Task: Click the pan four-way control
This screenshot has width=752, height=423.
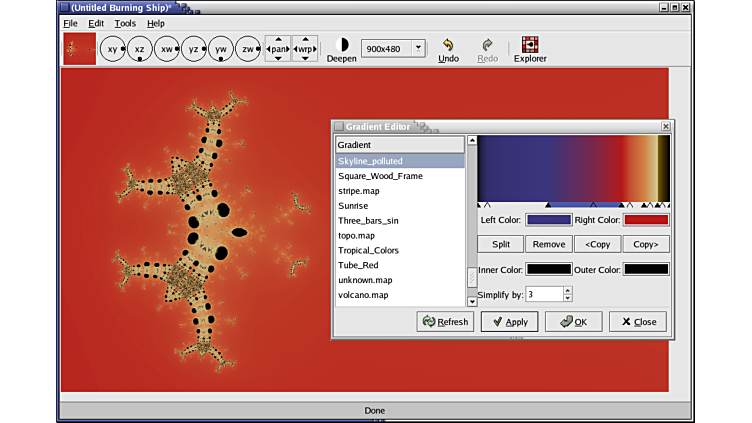Action: (x=278, y=48)
